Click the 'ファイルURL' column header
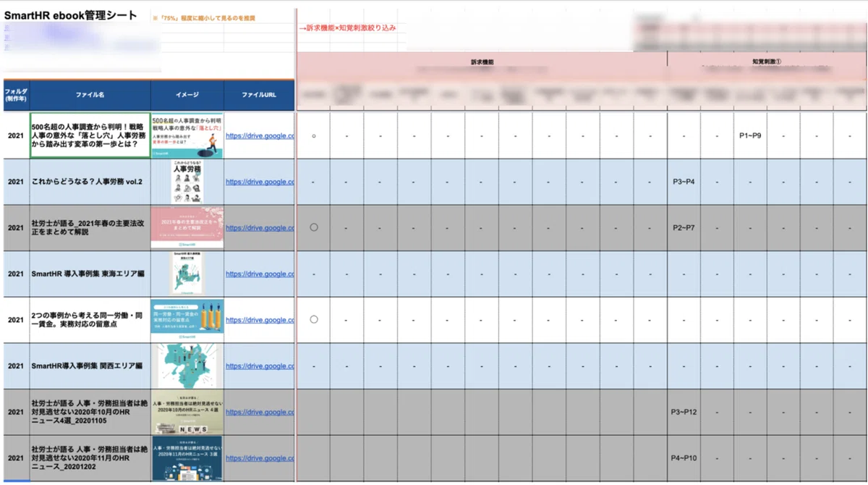868x485 pixels. click(259, 95)
